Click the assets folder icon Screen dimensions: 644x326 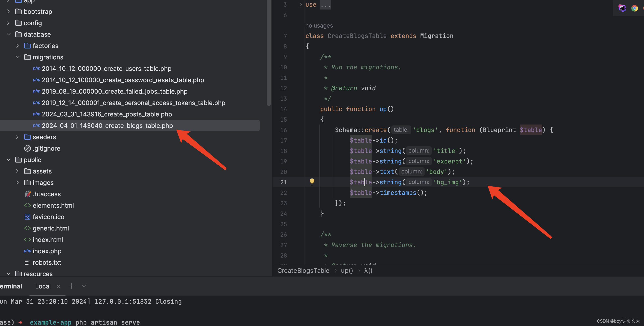(x=28, y=171)
